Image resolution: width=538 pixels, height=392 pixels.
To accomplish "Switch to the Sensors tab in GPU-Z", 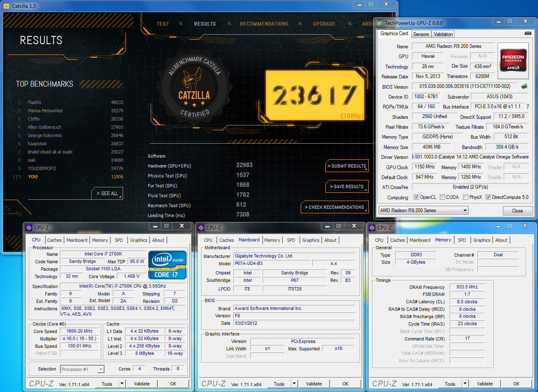I will [421, 34].
